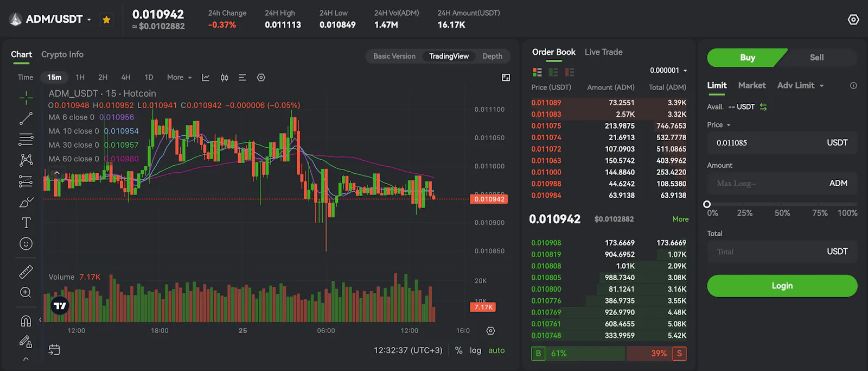The image size is (868, 371).
Task: Click the go to date icon
Action: coord(54,350)
